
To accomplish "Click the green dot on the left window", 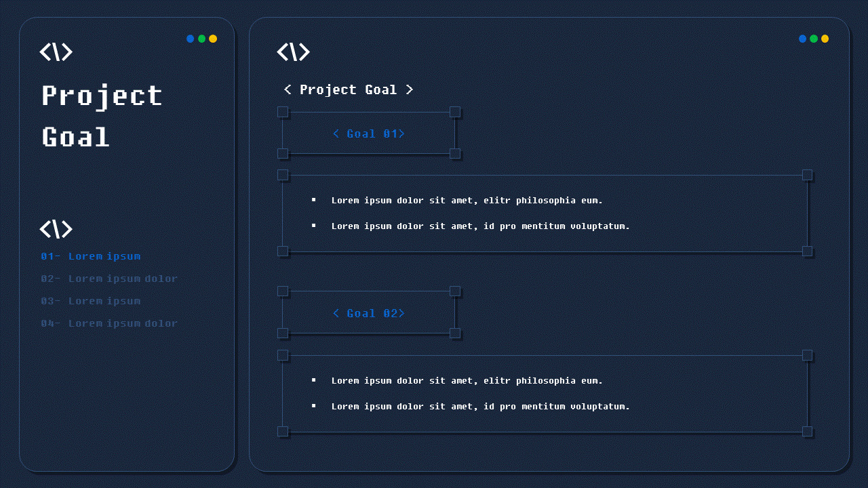I will (x=201, y=39).
